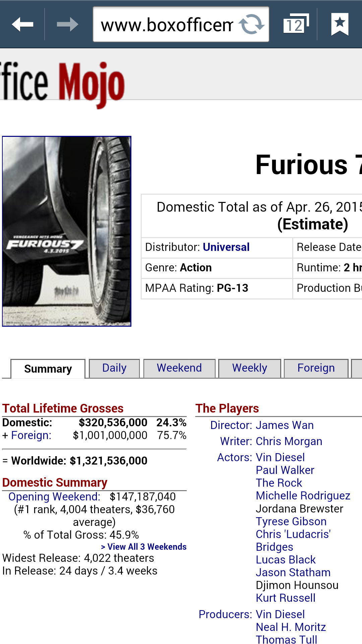
Task: Tap the browser back arrow
Action: coord(22,24)
